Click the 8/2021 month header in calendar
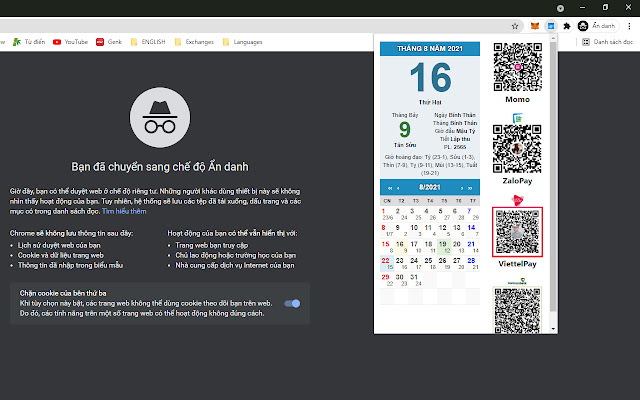 point(429,187)
